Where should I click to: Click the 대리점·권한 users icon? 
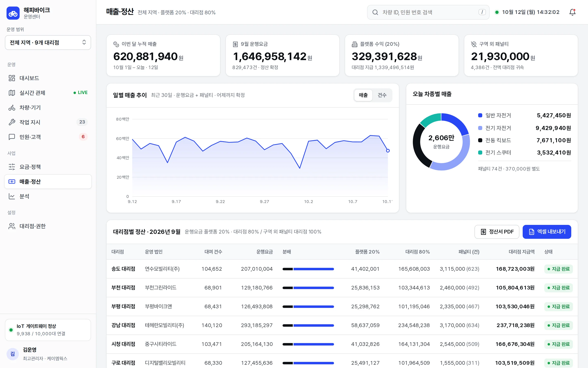pyautogui.click(x=12, y=226)
